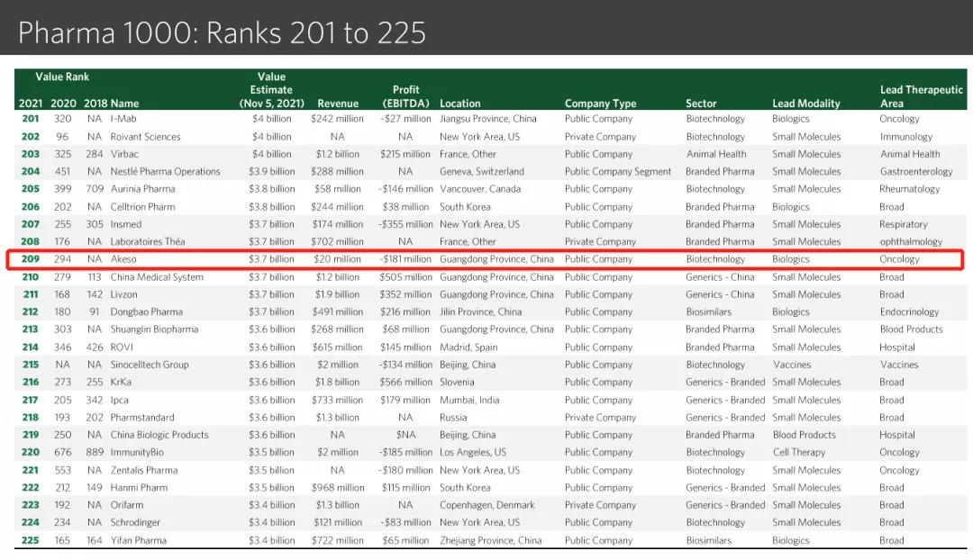Click the Company Type column header
973x560 pixels.
(600, 104)
